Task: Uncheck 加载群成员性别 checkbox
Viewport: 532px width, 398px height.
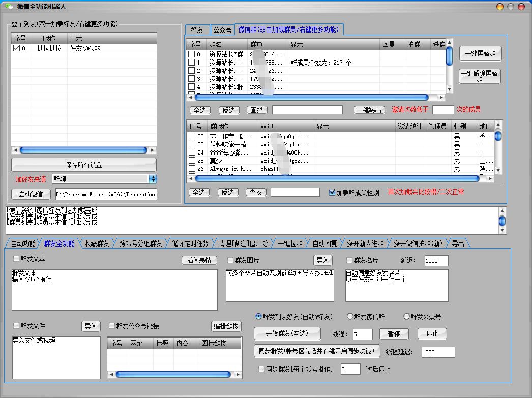Action: click(x=332, y=193)
